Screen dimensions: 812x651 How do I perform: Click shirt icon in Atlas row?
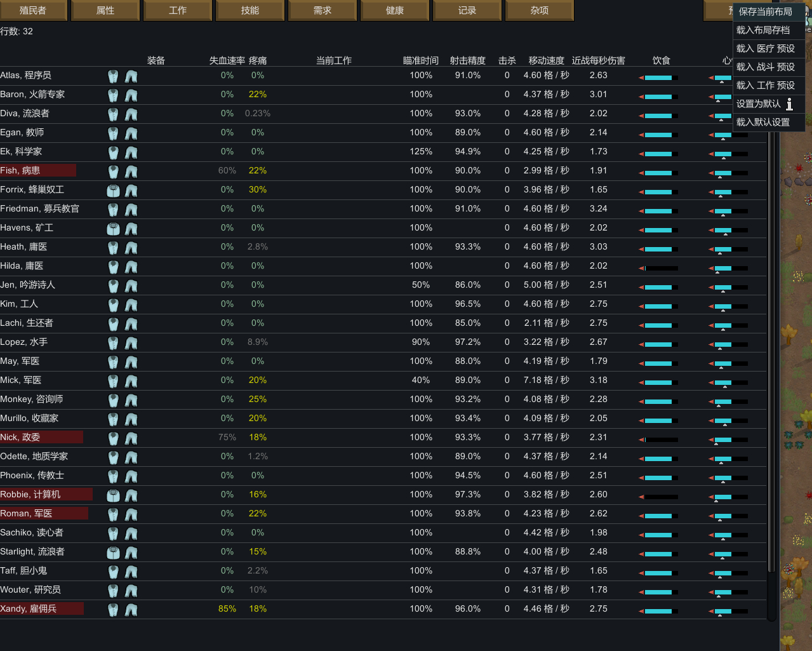113,76
